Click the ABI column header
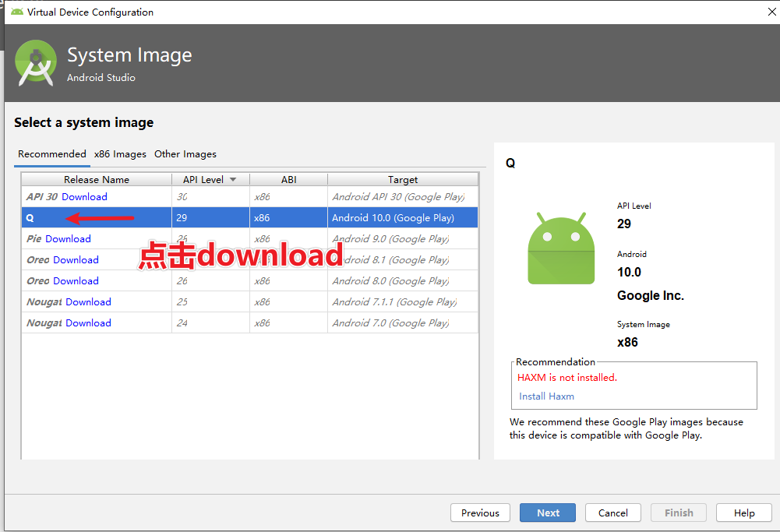The image size is (780, 532). [288, 179]
